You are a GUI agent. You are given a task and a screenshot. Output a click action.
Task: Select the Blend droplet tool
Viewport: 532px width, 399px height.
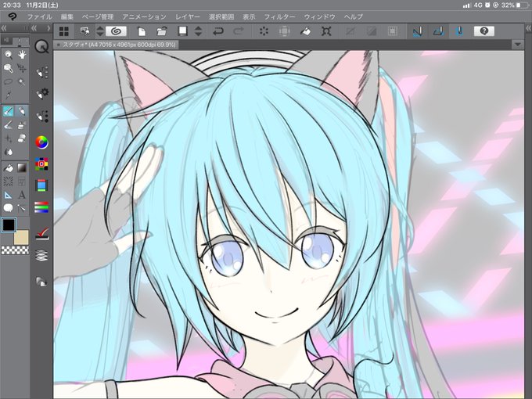[8, 152]
